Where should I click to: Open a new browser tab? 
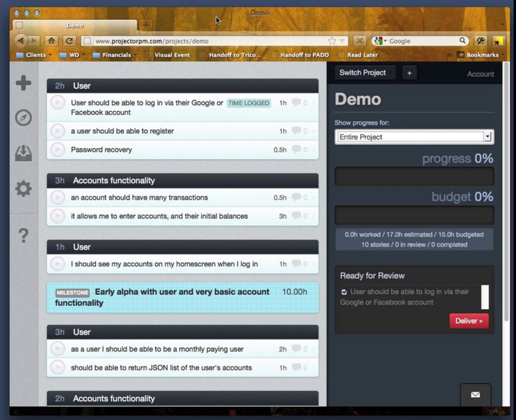[146, 25]
